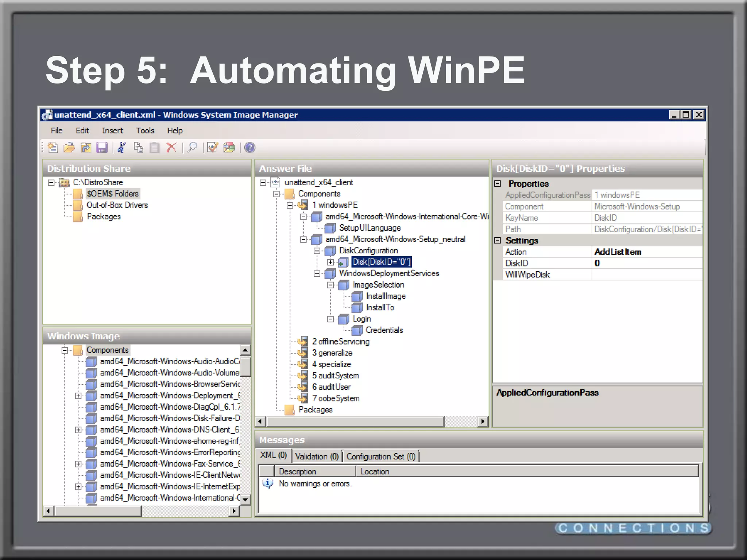Click the Create Configuration Set toolbar icon
The width and height of the screenshot is (747, 560).
pyautogui.click(x=229, y=148)
